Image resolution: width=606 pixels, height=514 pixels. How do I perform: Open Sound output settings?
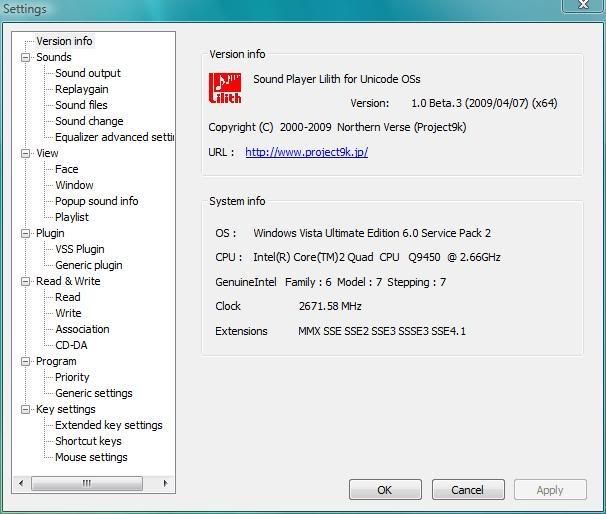pos(88,73)
